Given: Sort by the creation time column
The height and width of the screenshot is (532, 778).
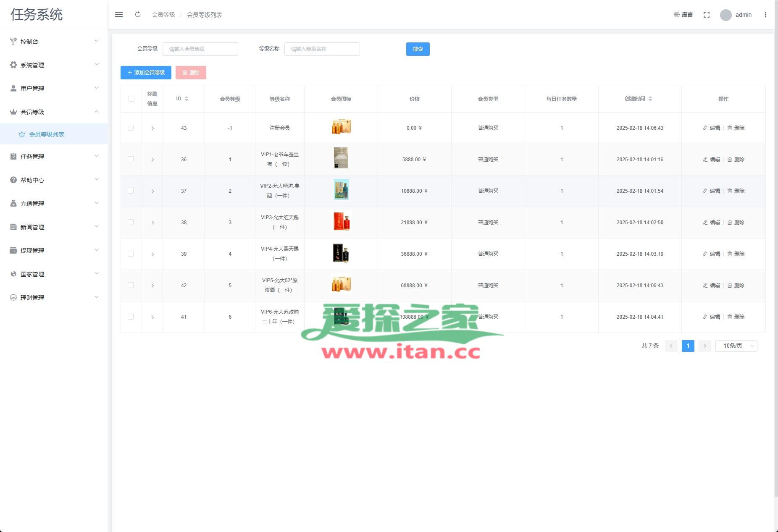Looking at the screenshot, I should pos(650,99).
